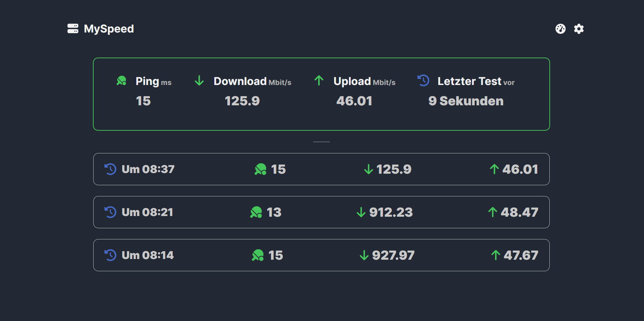Click download value 912.23
The width and height of the screenshot is (644, 321).
pyautogui.click(x=391, y=212)
